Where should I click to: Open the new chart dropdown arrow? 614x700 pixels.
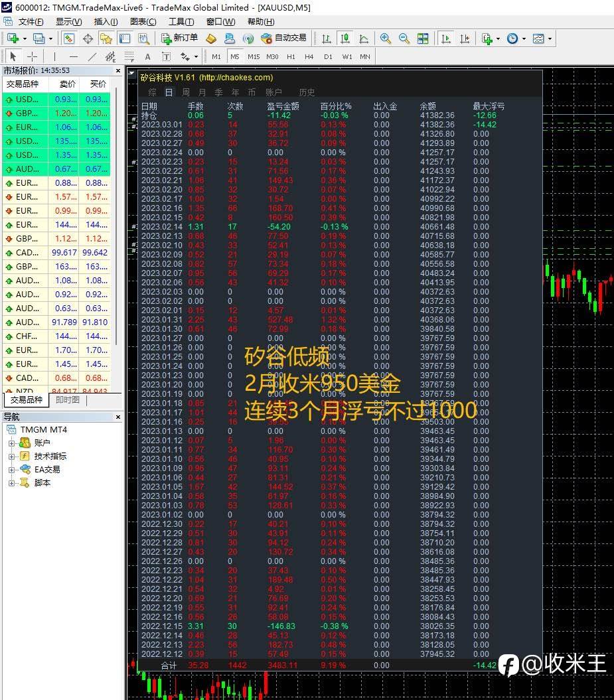click(x=25, y=39)
